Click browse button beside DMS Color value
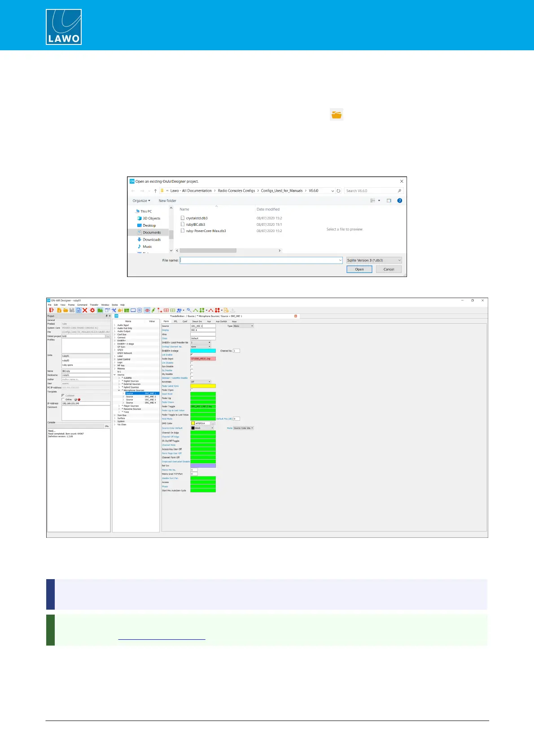This screenshot has width=534, height=756. pos(213,423)
